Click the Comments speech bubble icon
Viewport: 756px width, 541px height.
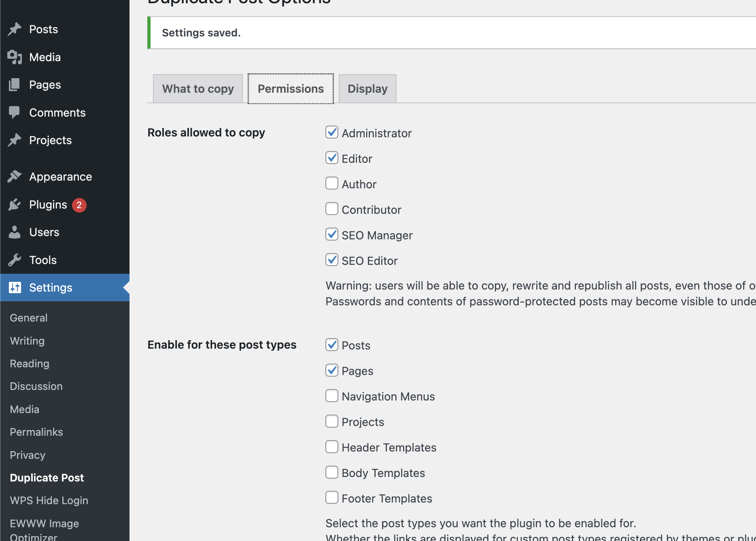pyautogui.click(x=15, y=112)
